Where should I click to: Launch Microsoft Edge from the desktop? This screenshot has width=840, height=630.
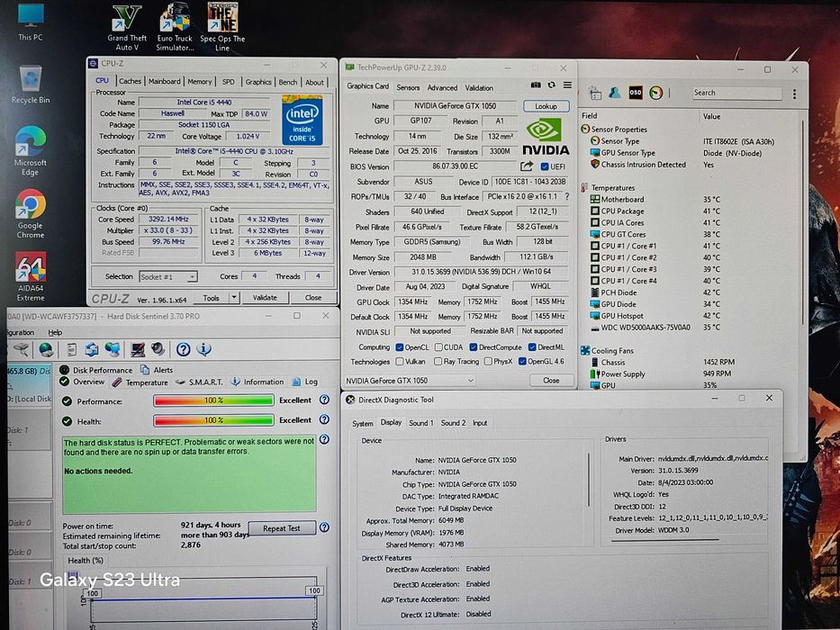(30, 151)
